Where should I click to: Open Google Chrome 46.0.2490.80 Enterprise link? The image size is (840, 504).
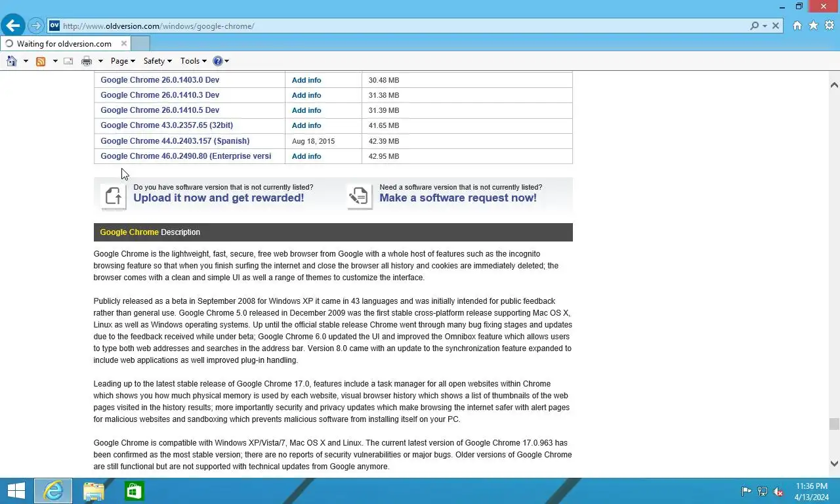point(186,156)
